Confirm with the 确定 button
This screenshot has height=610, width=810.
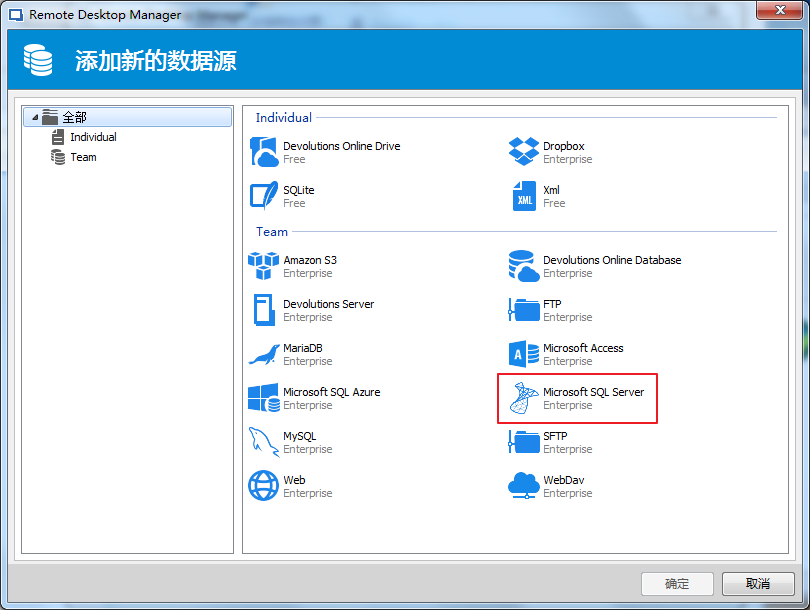(x=677, y=584)
